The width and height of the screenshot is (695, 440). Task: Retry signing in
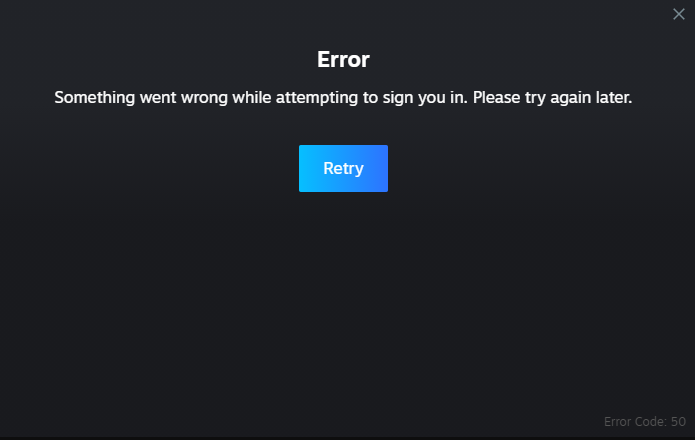pos(343,168)
